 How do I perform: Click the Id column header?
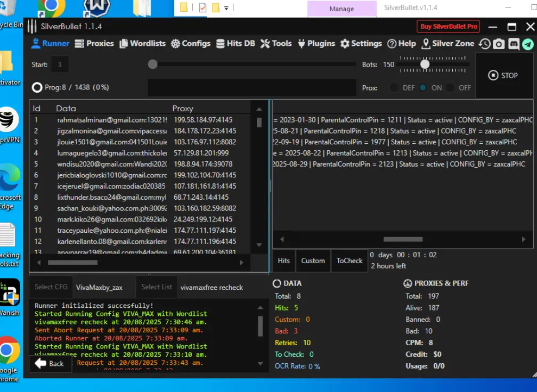37,109
